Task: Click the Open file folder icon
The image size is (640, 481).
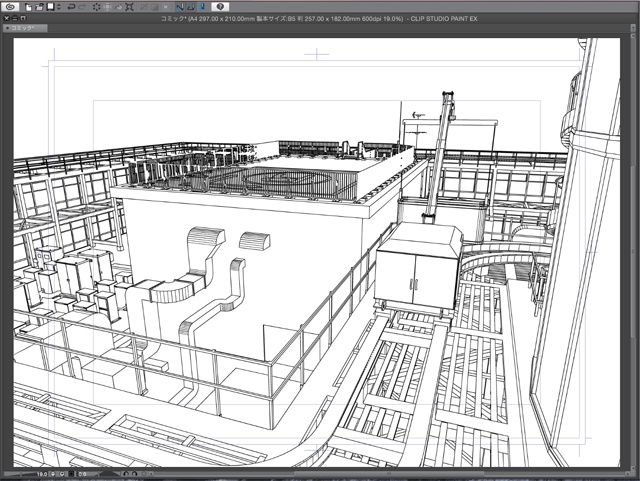Action: [x=39, y=7]
